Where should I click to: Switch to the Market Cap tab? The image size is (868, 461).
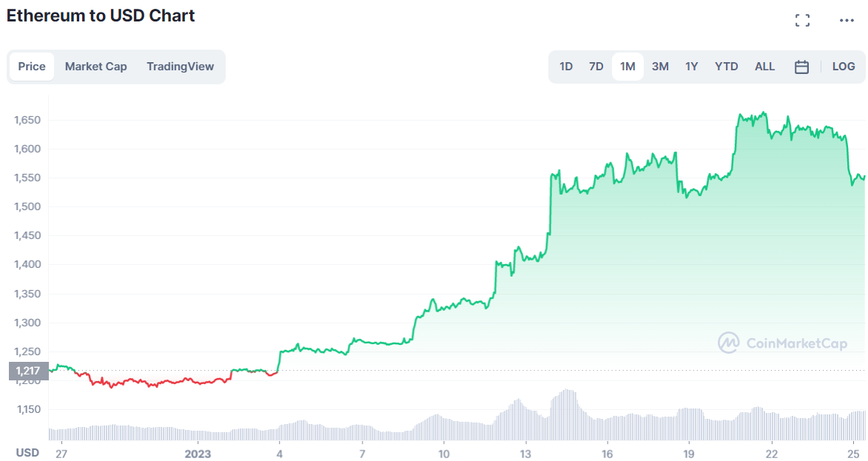(x=96, y=67)
